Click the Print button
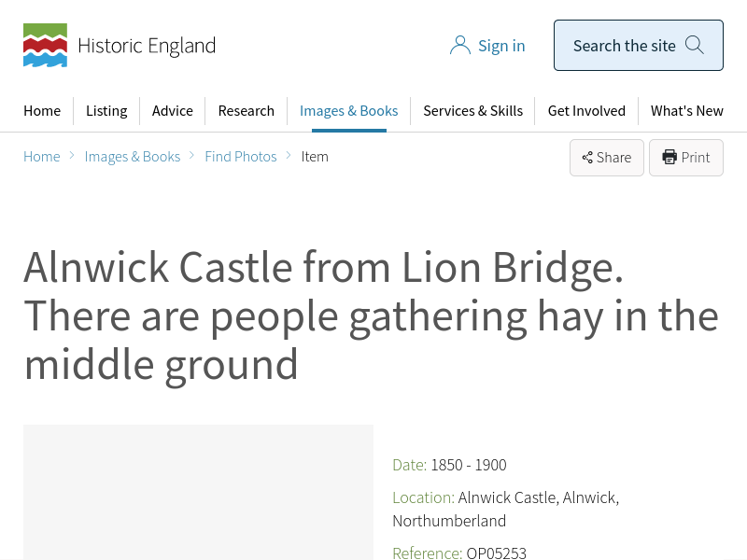Screen dimensions: 747x560 686,158
